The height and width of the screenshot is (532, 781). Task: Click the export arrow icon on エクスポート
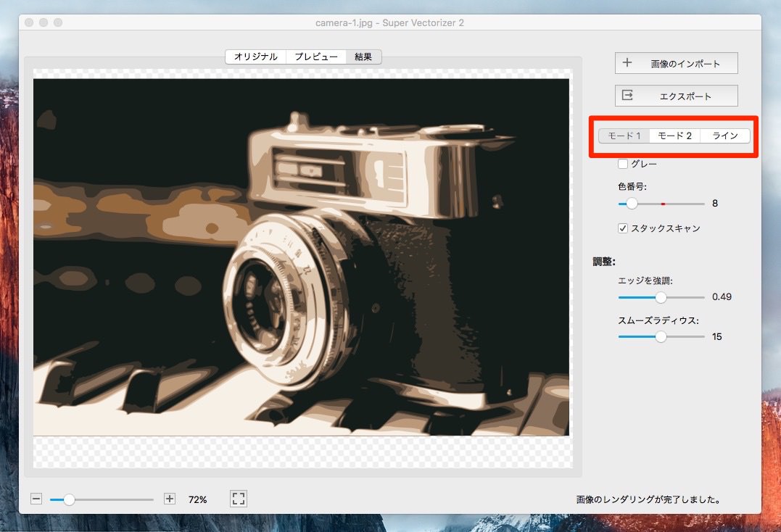[x=627, y=96]
